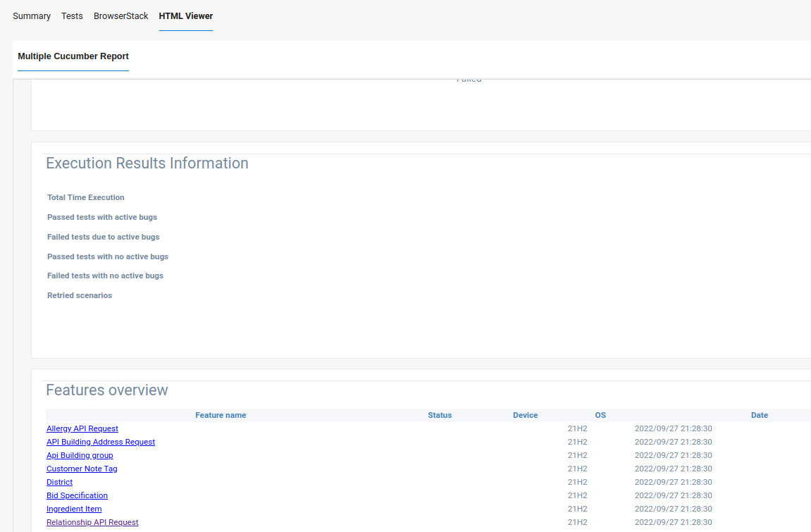Sort by the Status column header

pyautogui.click(x=440, y=415)
